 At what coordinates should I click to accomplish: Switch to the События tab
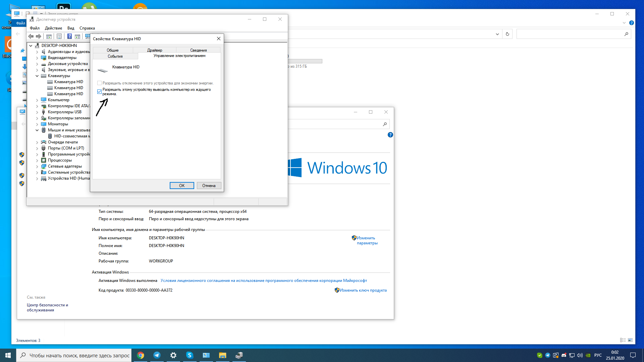click(115, 56)
